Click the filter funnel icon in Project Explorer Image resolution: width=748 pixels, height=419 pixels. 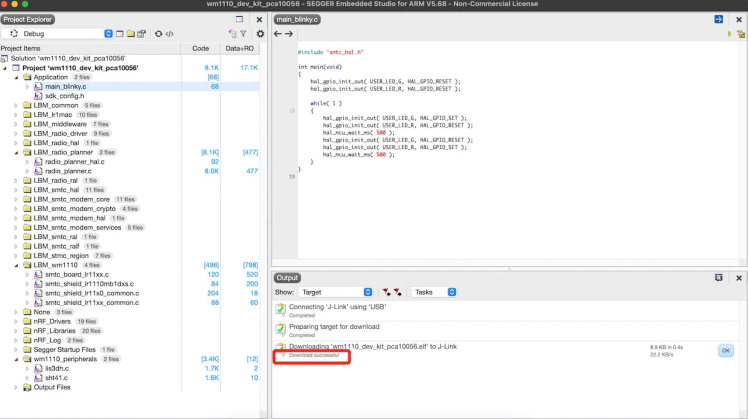click(x=243, y=34)
